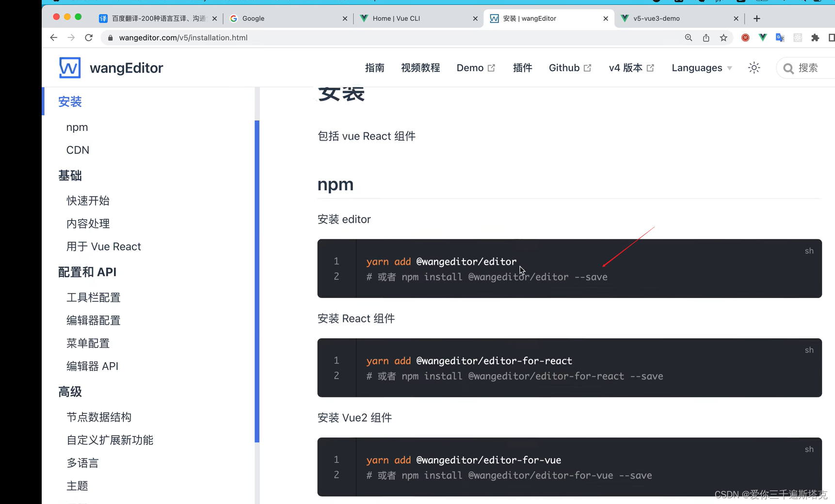Expand the 高级 section in the sidebar
This screenshot has height=504, width=835.
point(70,392)
